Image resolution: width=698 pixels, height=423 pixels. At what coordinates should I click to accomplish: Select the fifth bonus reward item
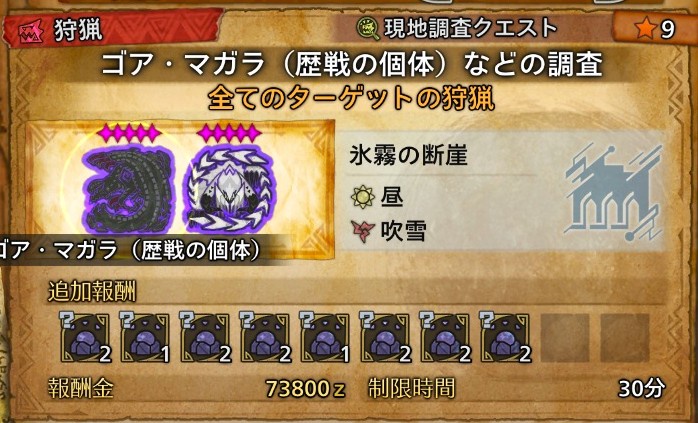pyautogui.click(x=325, y=337)
